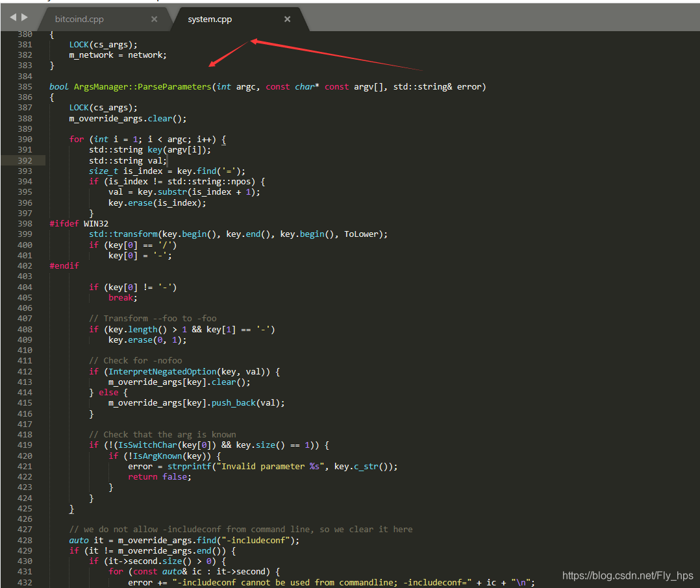Screen dimensions: 700x588
Task: Switch to the bitcoind.cpp tab
Action: point(79,19)
